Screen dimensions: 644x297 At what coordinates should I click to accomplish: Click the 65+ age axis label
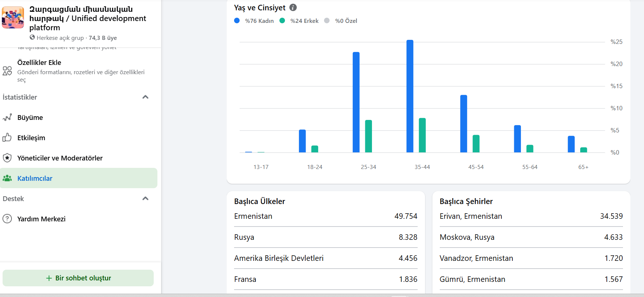(x=584, y=167)
